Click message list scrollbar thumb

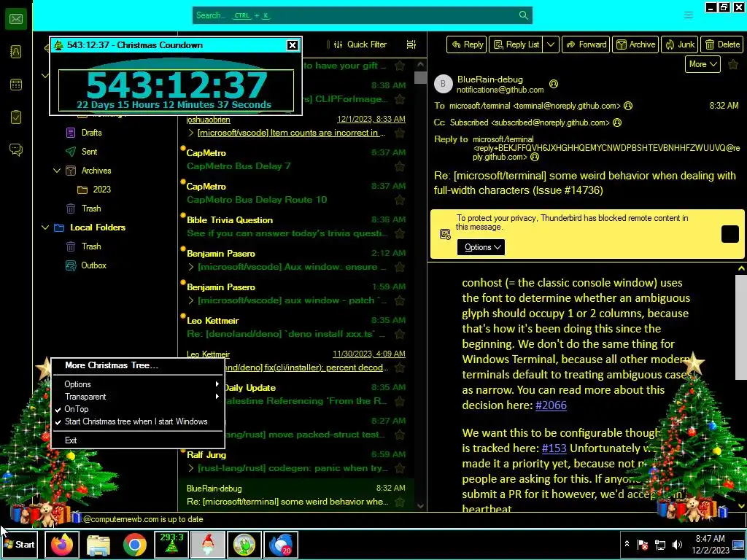click(420, 77)
